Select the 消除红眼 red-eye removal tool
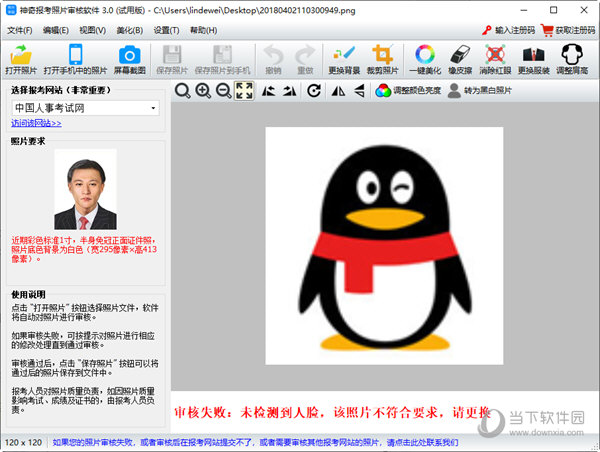Viewport: 600px width, 452px height. (495, 59)
